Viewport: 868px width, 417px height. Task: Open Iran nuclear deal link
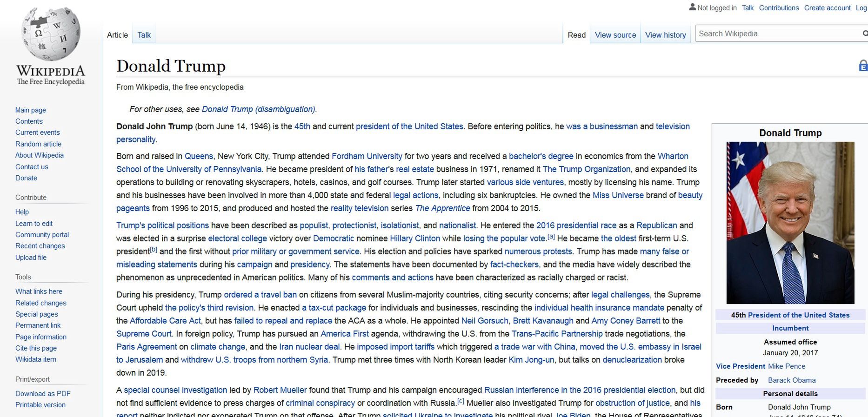[x=309, y=347]
